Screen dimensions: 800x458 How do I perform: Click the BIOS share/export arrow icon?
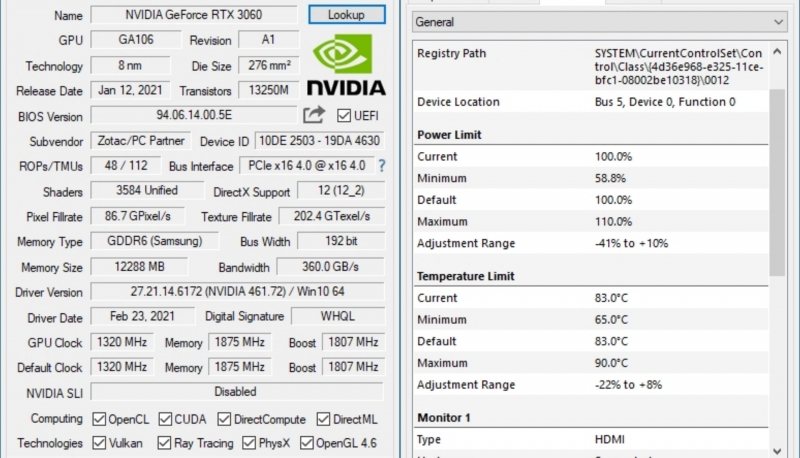(314, 115)
